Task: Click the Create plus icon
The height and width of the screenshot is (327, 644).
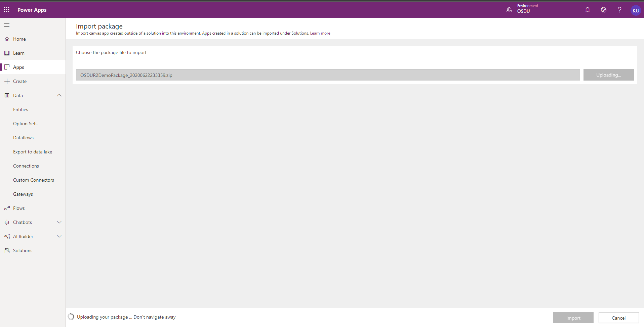Action: [7, 81]
